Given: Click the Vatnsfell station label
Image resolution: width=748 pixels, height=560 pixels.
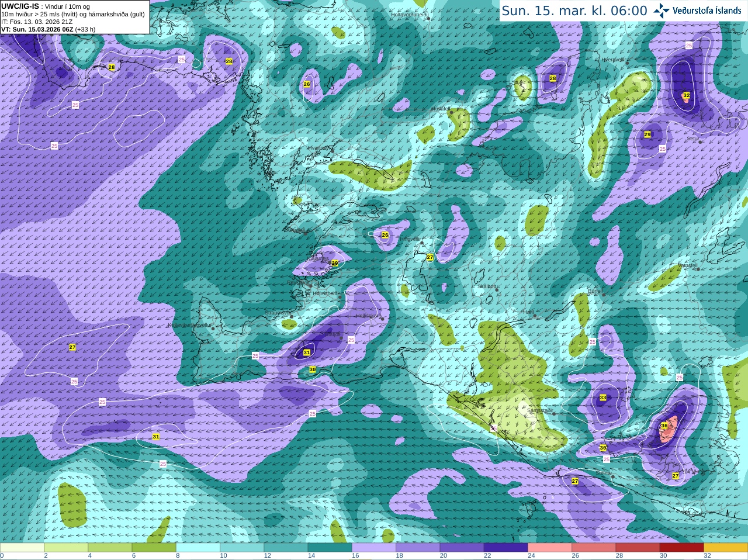Looking at the screenshot, I should click(x=688, y=265).
